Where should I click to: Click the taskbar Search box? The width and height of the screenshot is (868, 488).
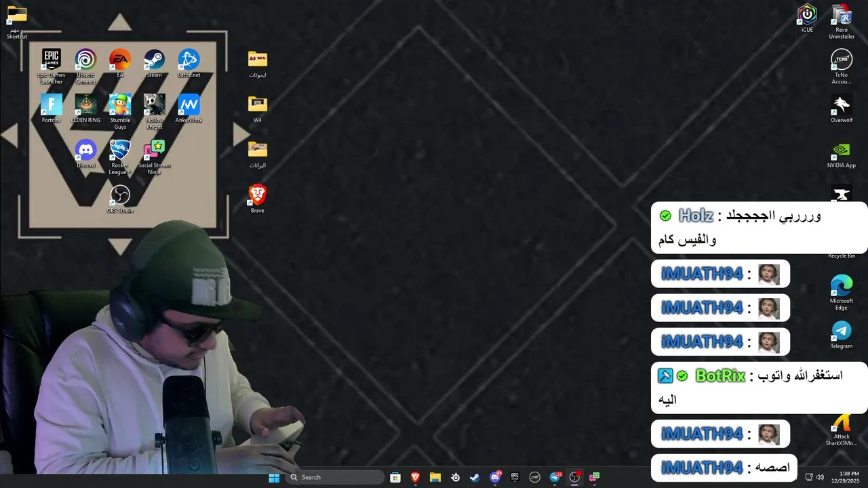(334, 477)
